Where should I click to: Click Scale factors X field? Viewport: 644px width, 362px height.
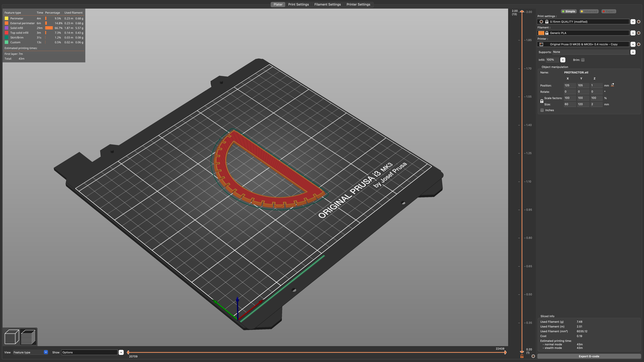tap(570, 98)
